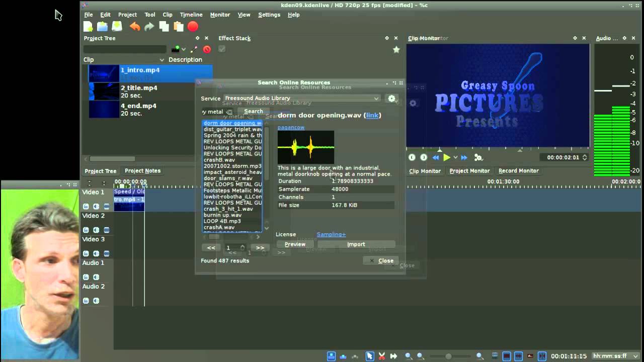
Task: Set zone start in Clip Monitor
Action: (412, 157)
